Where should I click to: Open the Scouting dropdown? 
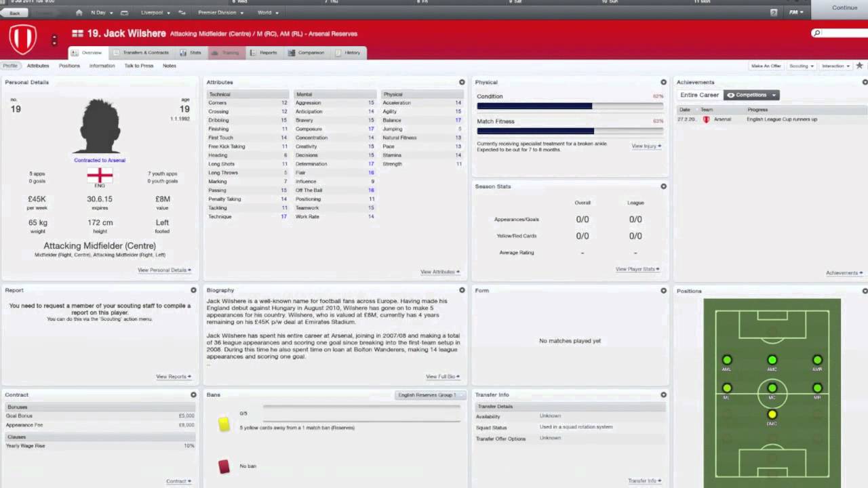point(801,66)
